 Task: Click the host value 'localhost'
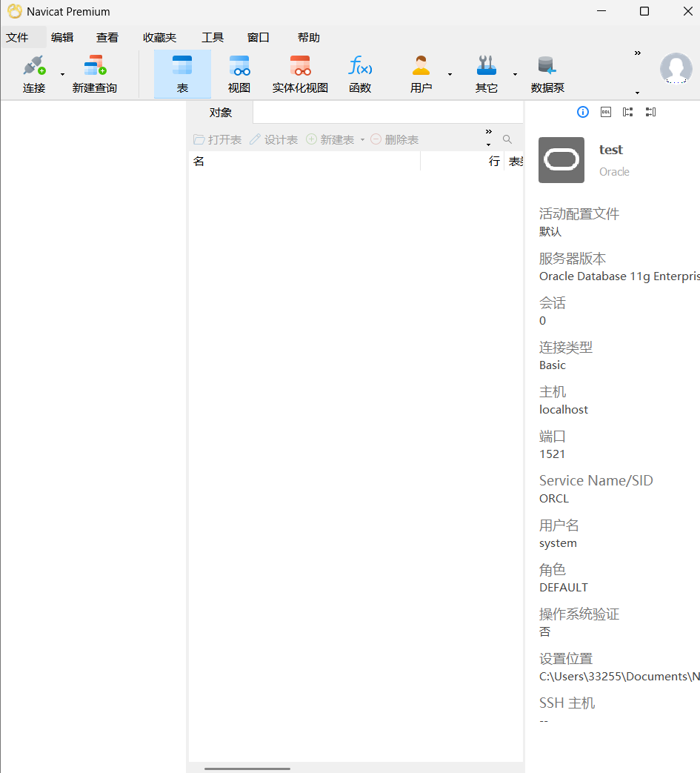[564, 410]
